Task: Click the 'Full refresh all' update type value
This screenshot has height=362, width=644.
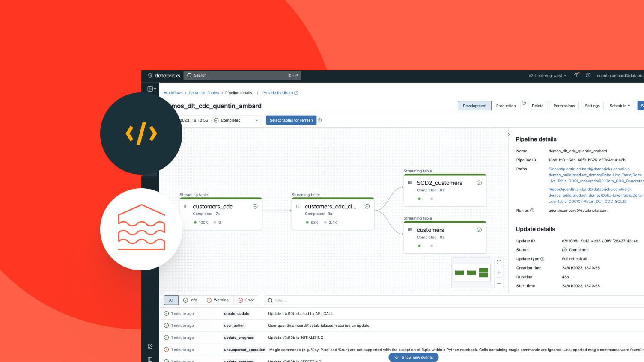Action: pos(574,259)
